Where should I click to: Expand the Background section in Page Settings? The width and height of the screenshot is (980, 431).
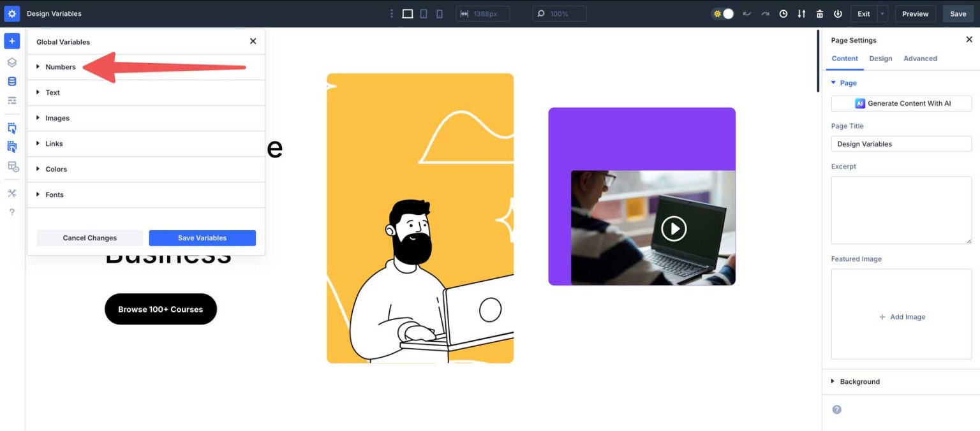pyautogui.click(x=859, y=381)
